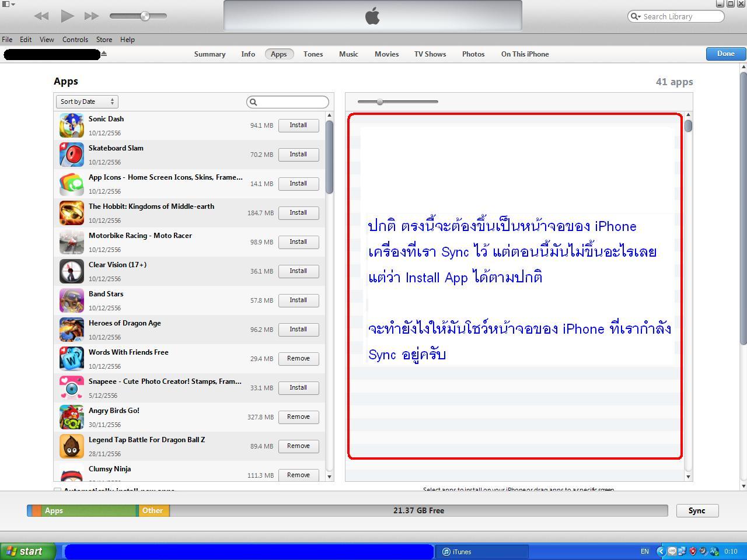Click the Other segment of storage bar

pos(153,510)
